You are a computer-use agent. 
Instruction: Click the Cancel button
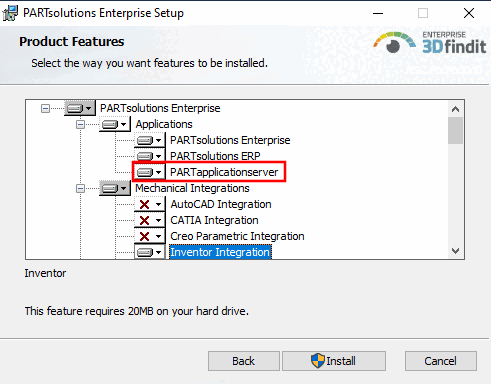[x=441, y=361]
